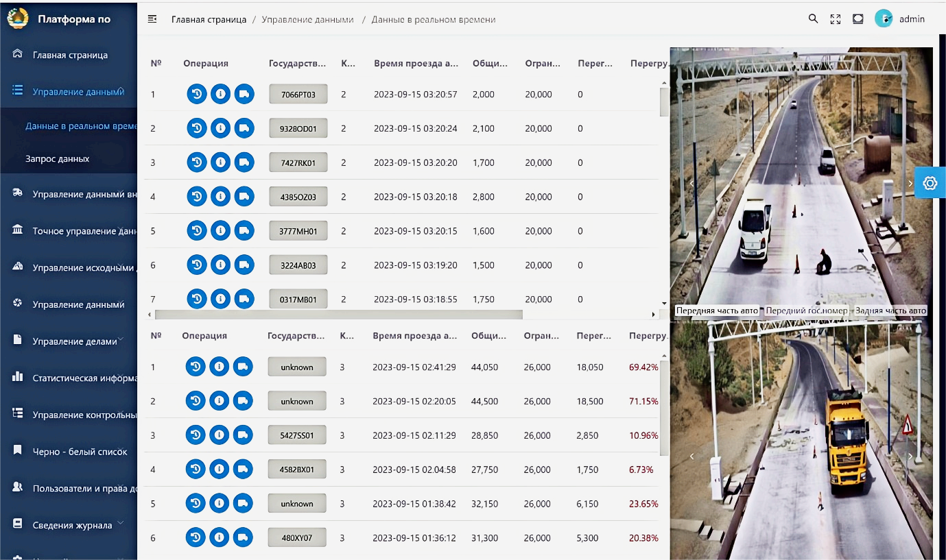The height and width of the screenshot is (560, 946).
Task: Collapse sidebar with hamburger menu icon
Action: click(152, 19)
